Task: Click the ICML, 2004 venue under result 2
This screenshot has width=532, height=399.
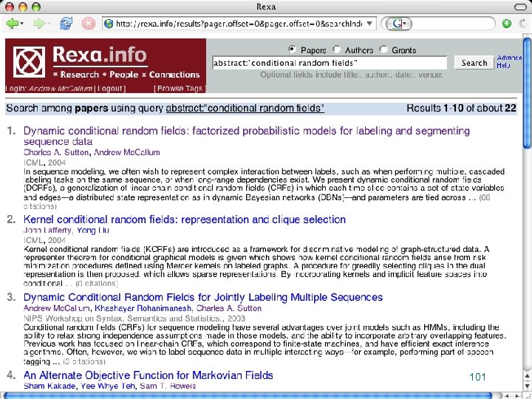Action: (x=45, y=240)
